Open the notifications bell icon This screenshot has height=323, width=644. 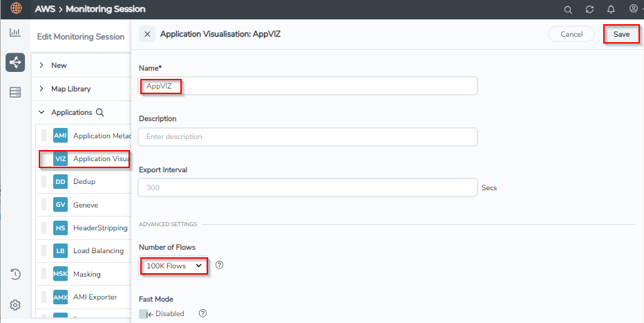point(611,10)
